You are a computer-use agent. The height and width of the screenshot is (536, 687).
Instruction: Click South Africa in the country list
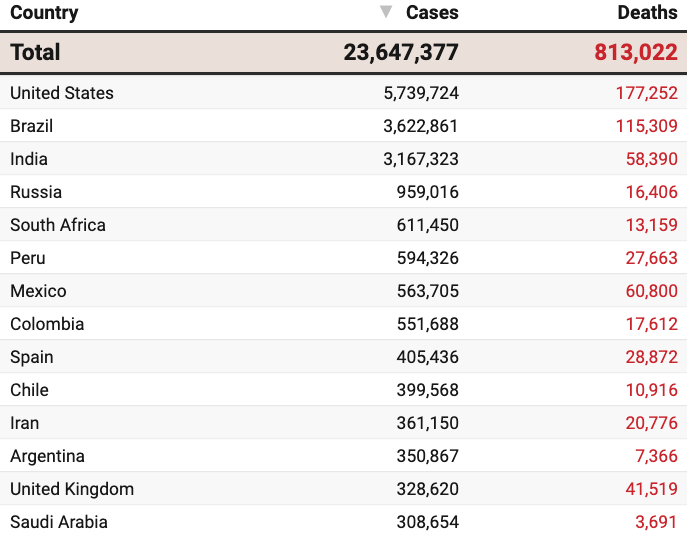[58, 225]
